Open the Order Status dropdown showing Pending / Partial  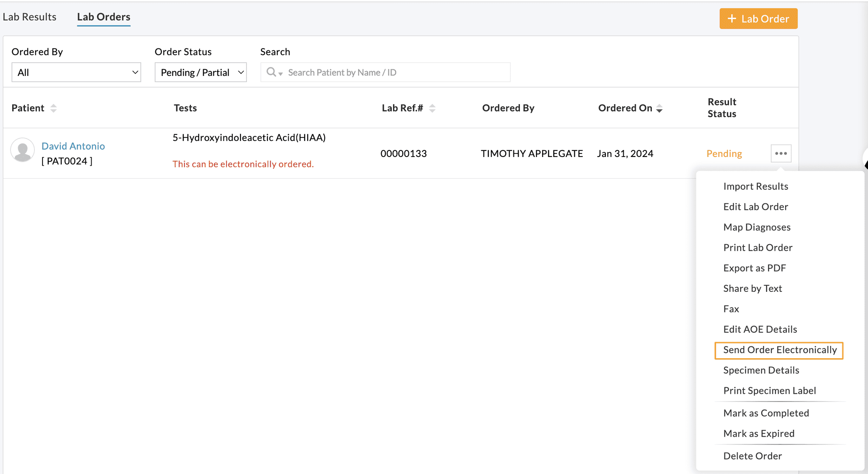(x=200, y=72)
